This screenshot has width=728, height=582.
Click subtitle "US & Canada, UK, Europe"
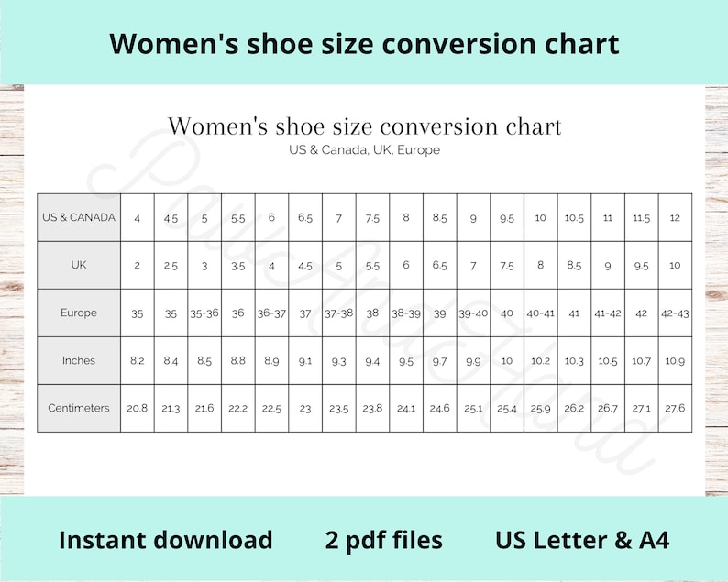[365, 150]
